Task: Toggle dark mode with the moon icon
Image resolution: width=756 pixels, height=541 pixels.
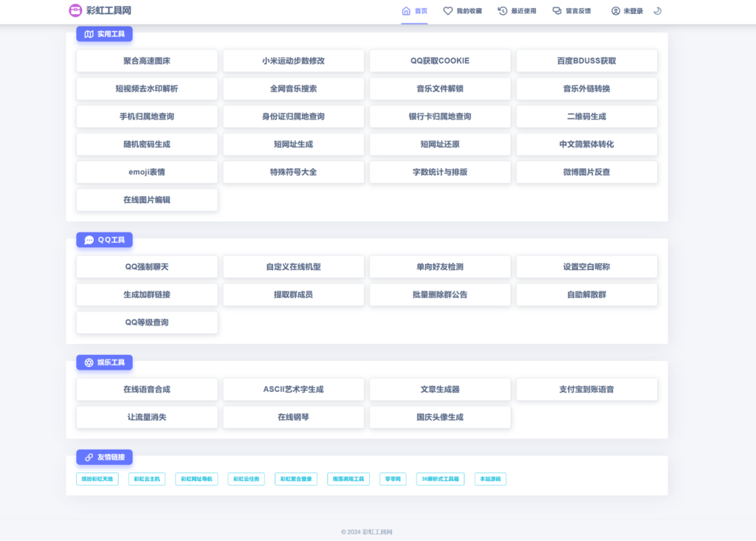Action: (x=658, y=11)
